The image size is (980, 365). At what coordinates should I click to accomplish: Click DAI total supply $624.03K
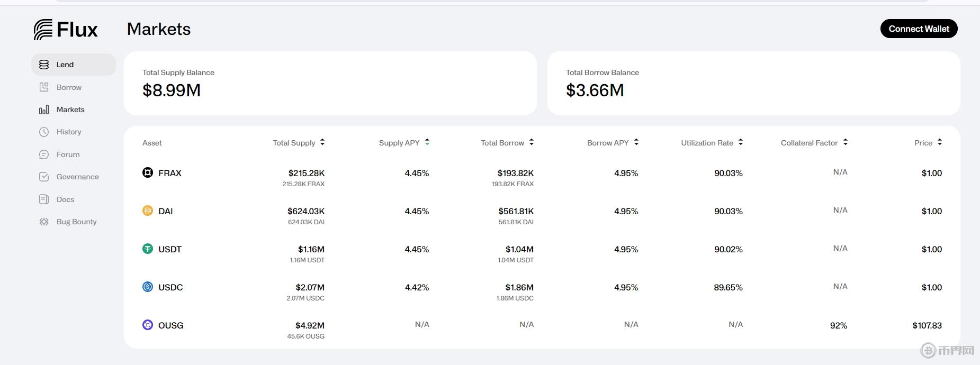pos(306,211)
